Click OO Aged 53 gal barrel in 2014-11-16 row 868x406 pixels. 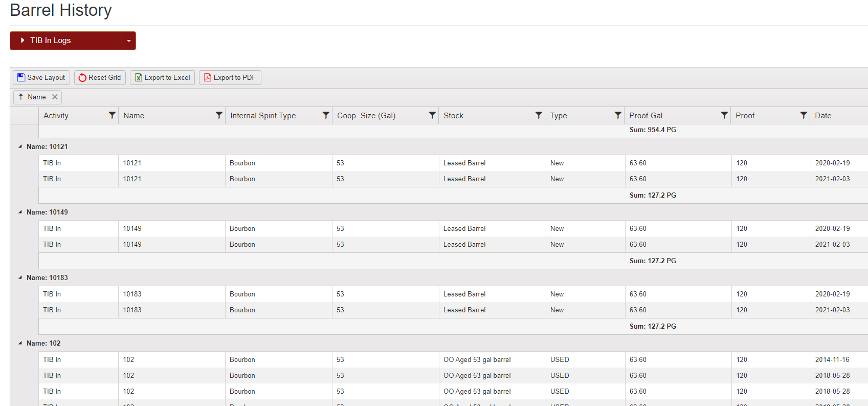click(477, 359)
